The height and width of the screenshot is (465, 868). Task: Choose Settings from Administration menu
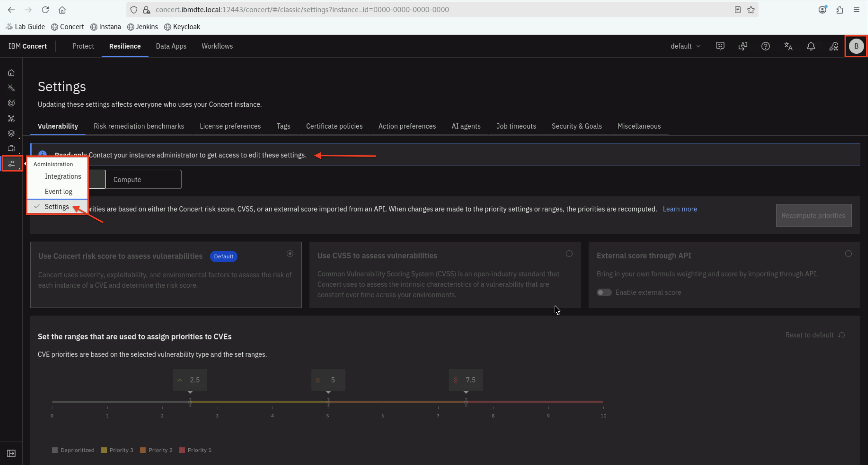pyautogui.click(x=56, y=207)
